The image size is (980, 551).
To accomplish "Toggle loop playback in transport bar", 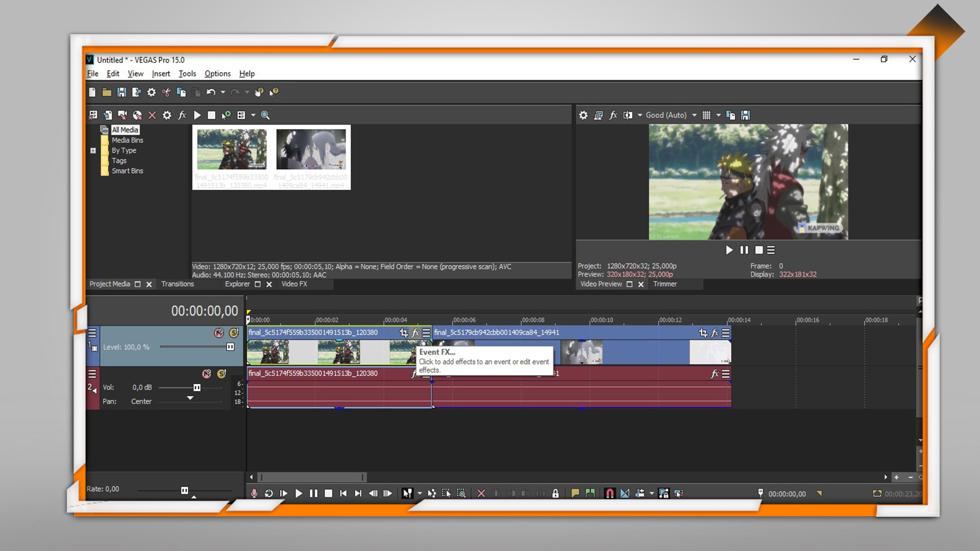I will (x=268, y=493).
